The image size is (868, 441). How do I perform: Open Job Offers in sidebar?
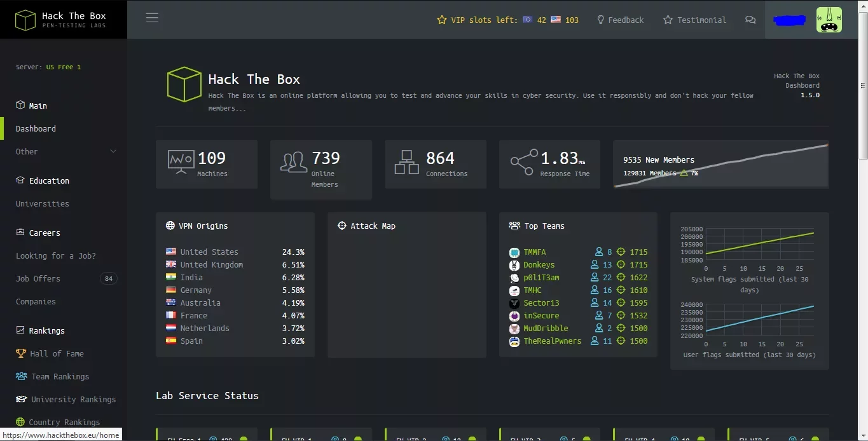pos(38,278)
